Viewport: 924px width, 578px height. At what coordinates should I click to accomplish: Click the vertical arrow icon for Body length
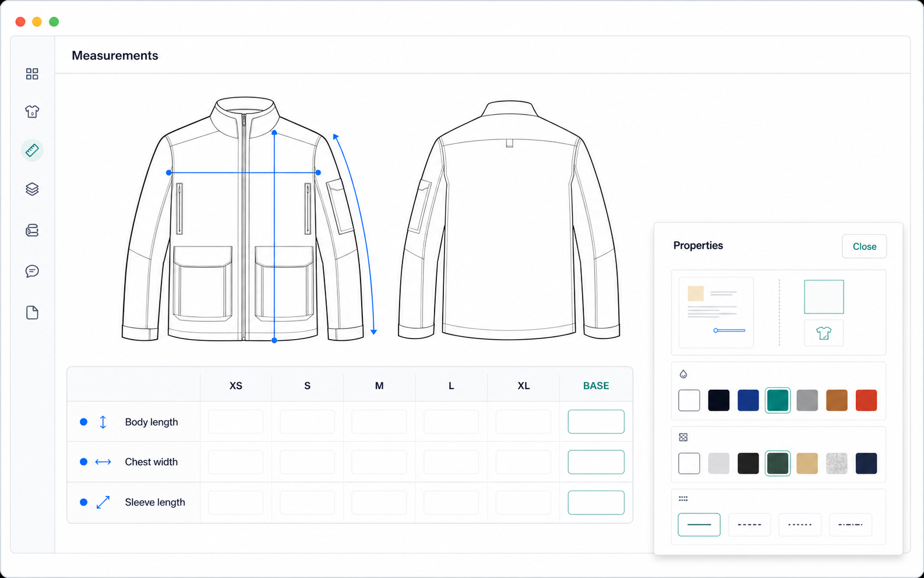point(103,422)
